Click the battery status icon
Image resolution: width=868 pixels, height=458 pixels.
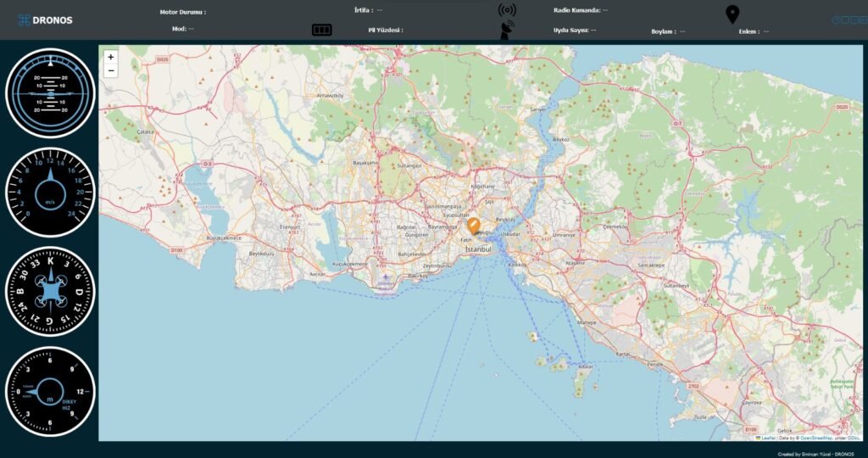click(x=321, y=30)
